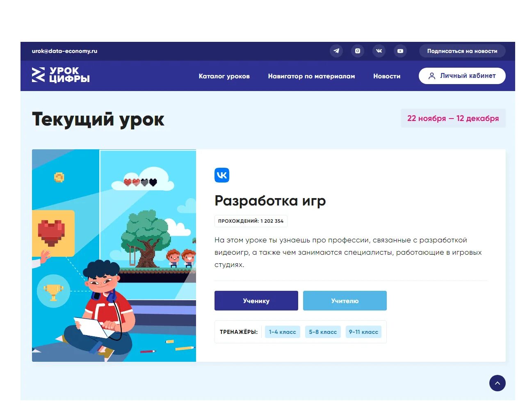The width and height of the screenshot is (525, 420).
Task: Click the Текущий урок heading
Action: pyautogui.click(x=98, y=119)
